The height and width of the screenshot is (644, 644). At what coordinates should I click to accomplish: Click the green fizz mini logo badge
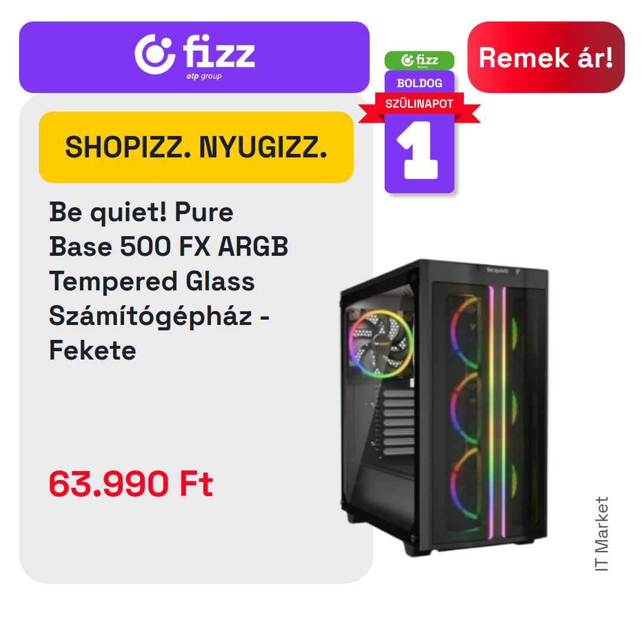pyautogui.click(x=419, y=60)
